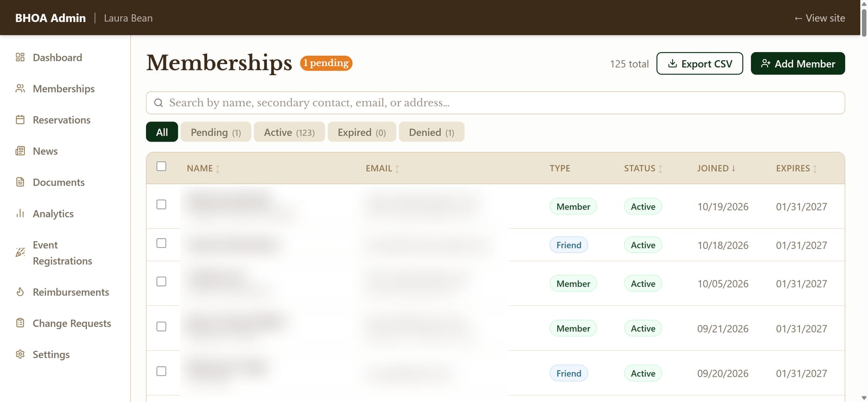The image size is (868, 402).
Task: Check the row joined 09/21/2026
Action: 161,327
